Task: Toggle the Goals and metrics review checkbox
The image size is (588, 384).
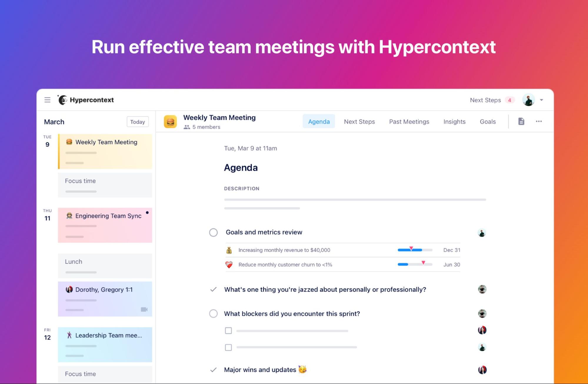Action: (x=214, y=232)
